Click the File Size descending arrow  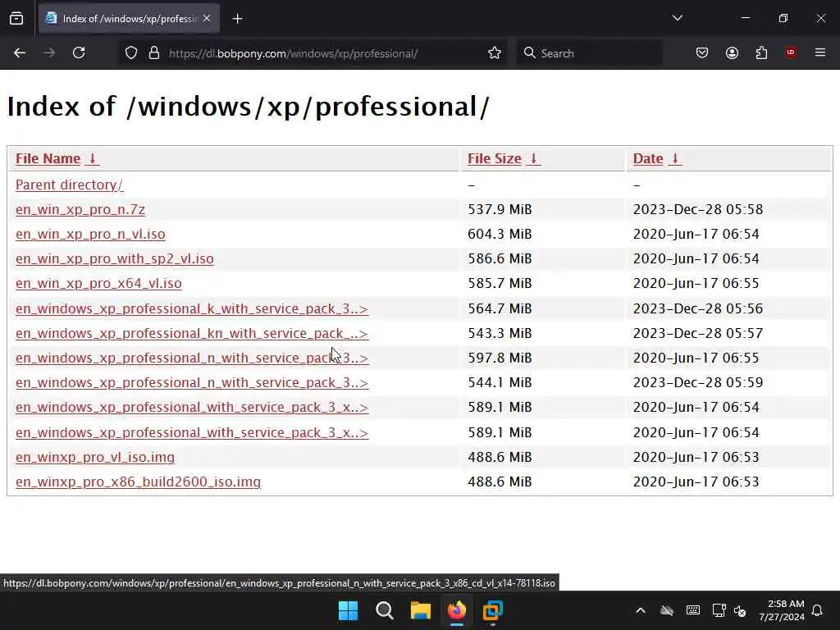533,158
